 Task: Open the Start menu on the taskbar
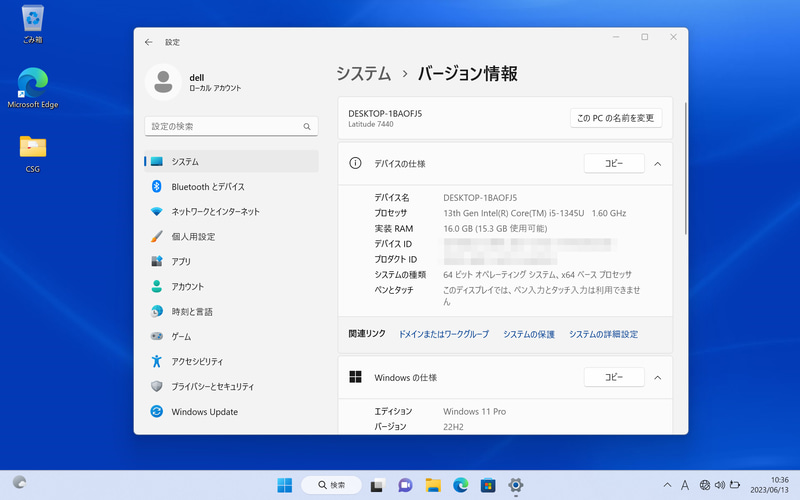(x=284, y=485)
